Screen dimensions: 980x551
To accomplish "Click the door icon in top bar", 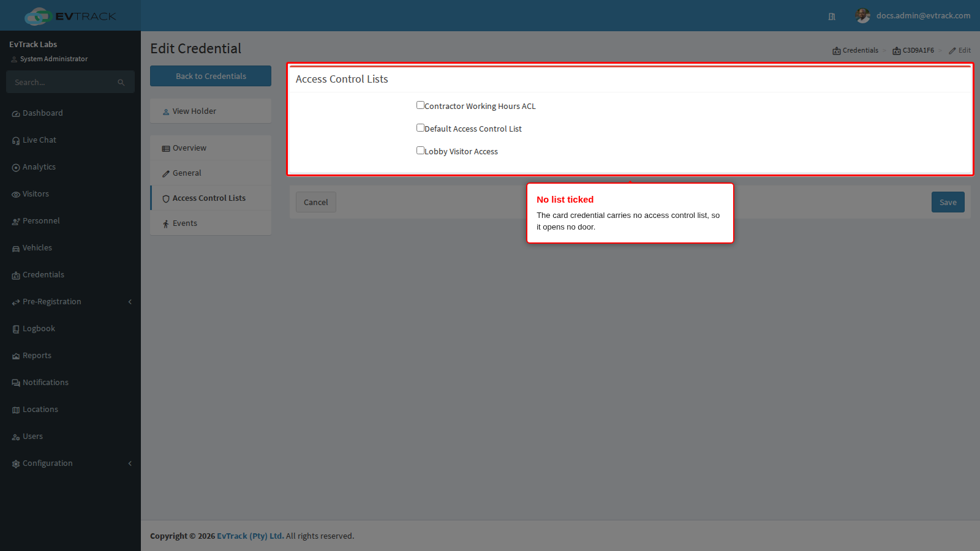I will [832, 17].
